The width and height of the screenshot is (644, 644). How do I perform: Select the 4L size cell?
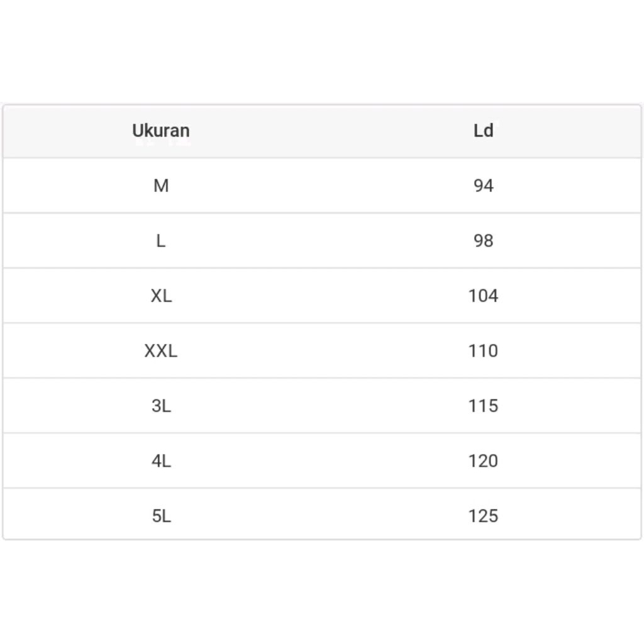(161, 461)
